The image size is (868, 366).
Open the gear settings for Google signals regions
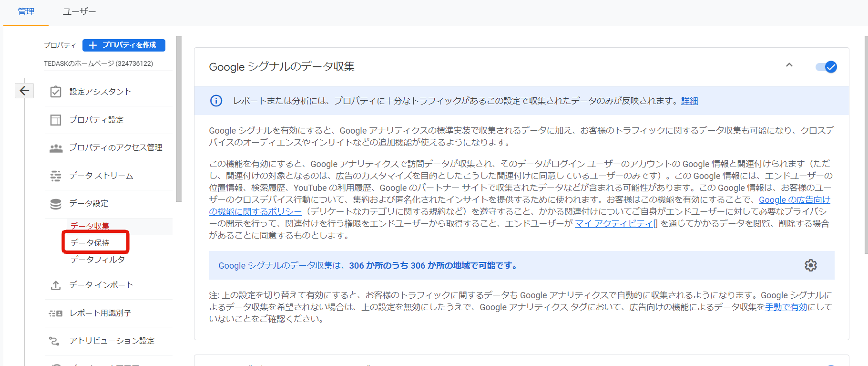point(810,265)
